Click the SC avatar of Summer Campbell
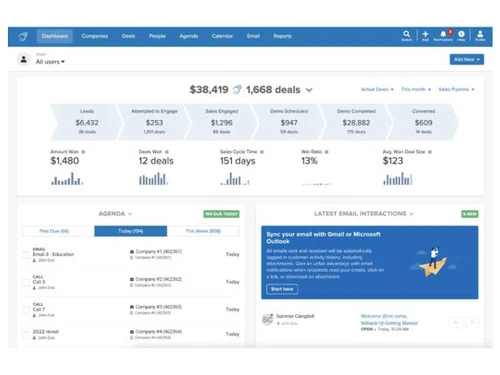Screen dimensions: 500x375 pos(267,320)
